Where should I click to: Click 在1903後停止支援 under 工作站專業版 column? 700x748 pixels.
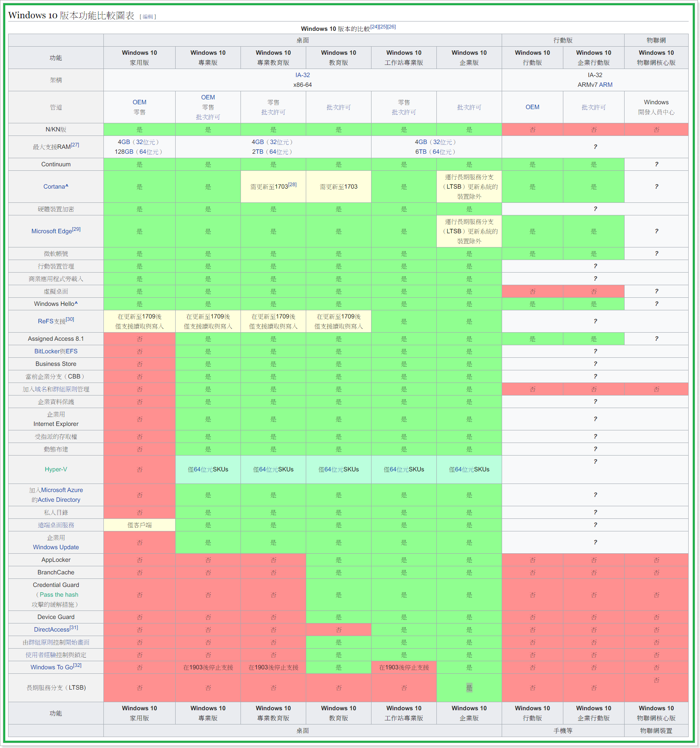(x=404, y=667)
